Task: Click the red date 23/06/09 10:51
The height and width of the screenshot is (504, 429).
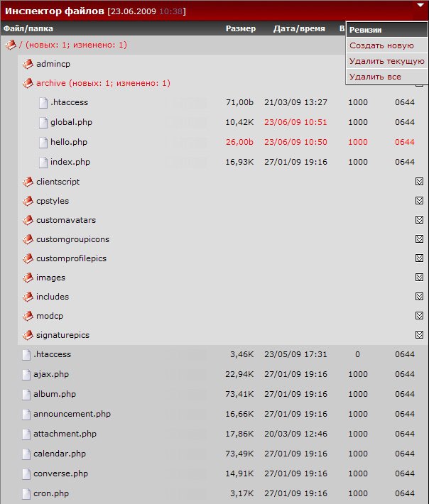Action: 295,122
